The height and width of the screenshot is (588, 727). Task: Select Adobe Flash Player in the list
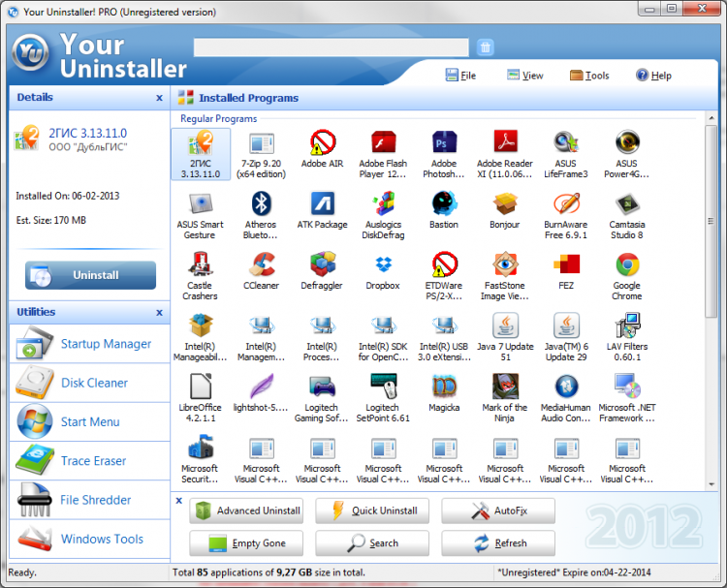click(x=383, y=142)
